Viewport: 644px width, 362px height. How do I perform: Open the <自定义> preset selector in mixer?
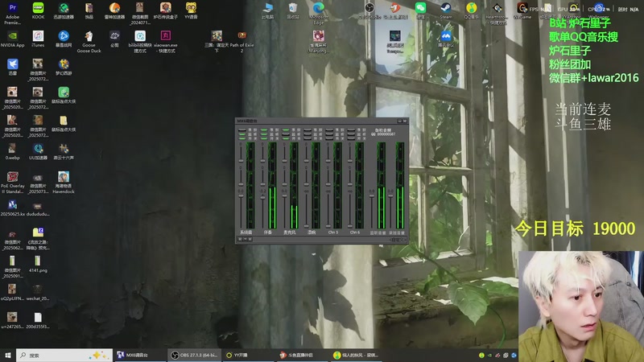tap(398, 240)
